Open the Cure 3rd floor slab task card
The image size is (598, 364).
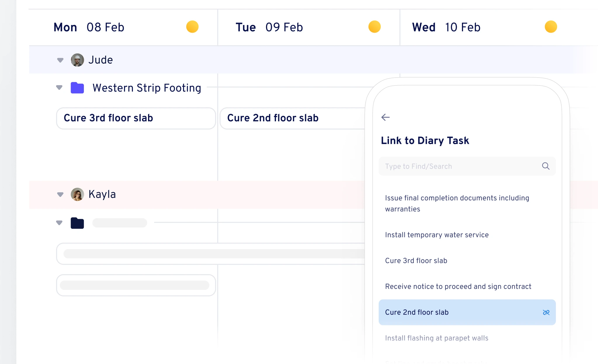tap(136, 118)
